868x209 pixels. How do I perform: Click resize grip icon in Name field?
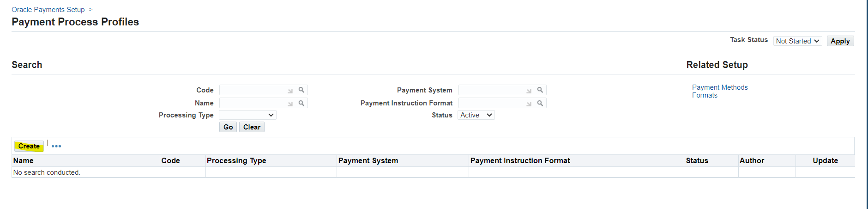coord(290,104)
